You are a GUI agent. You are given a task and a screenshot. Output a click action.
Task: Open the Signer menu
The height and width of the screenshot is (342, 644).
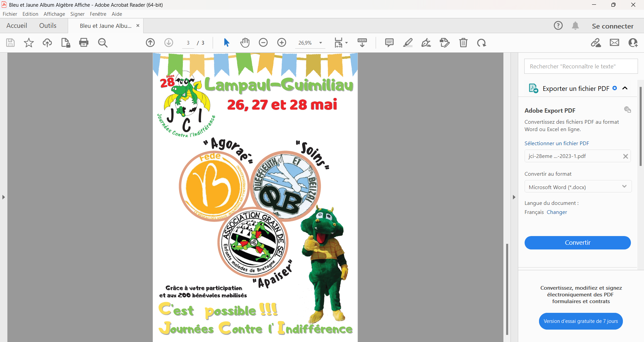pyautogui.click(x=77, y=14)
